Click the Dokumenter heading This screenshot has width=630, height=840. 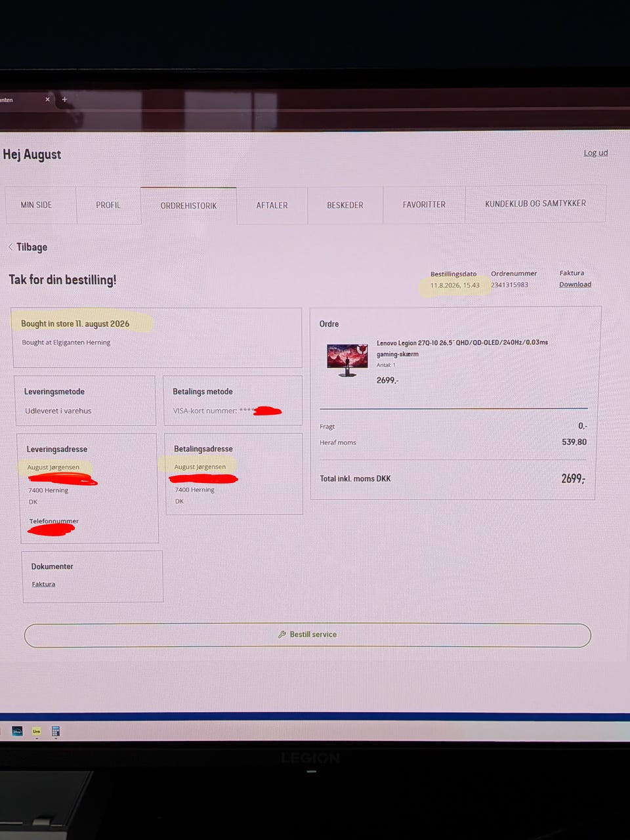pyautogui.click(x=52, y=566)
